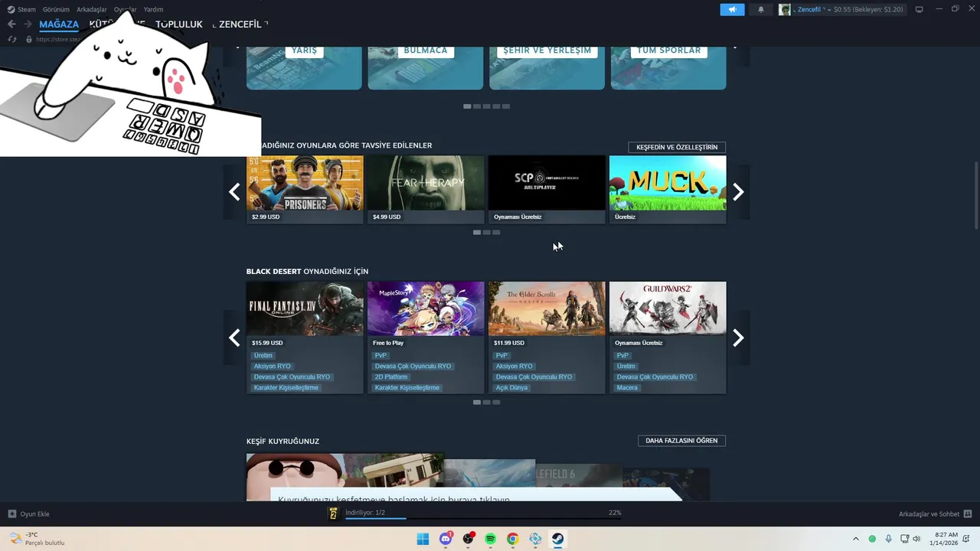Click the plus icon beside Oyun Ekle
Viewport: 980px width, 551px height.
click(11, 514)
